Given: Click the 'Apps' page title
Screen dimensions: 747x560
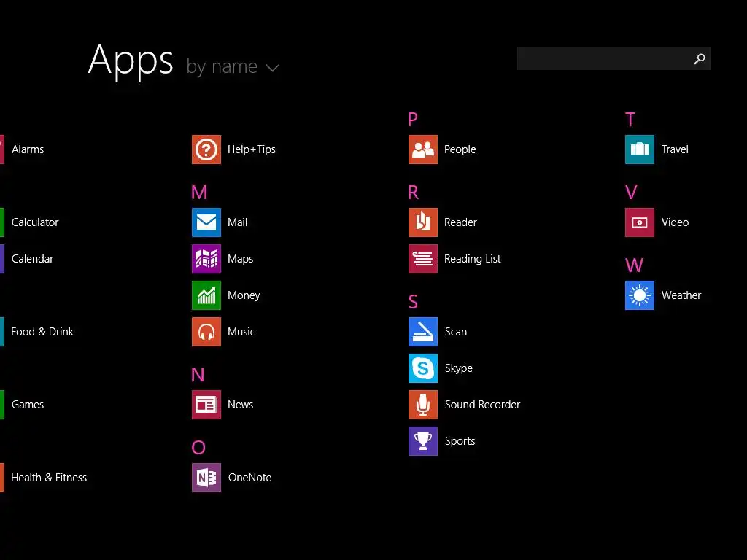Looking at the screenshot, I should tap(131, 61).
